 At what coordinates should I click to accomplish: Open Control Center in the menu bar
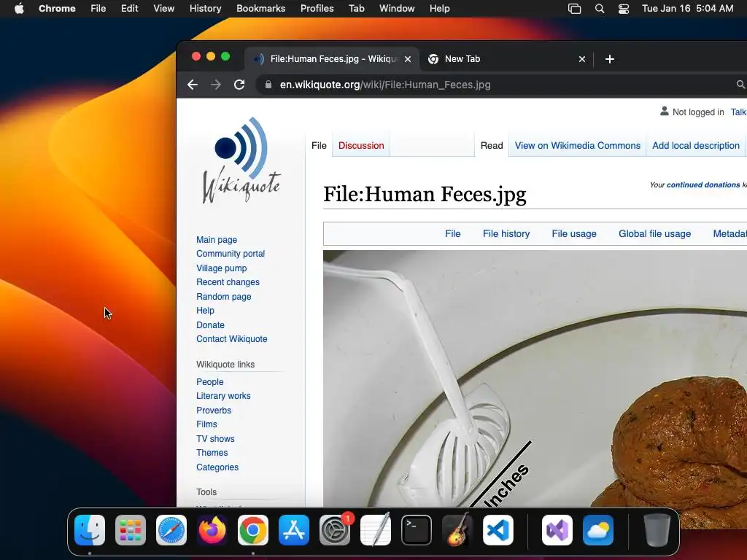click(x=624, y=9)
